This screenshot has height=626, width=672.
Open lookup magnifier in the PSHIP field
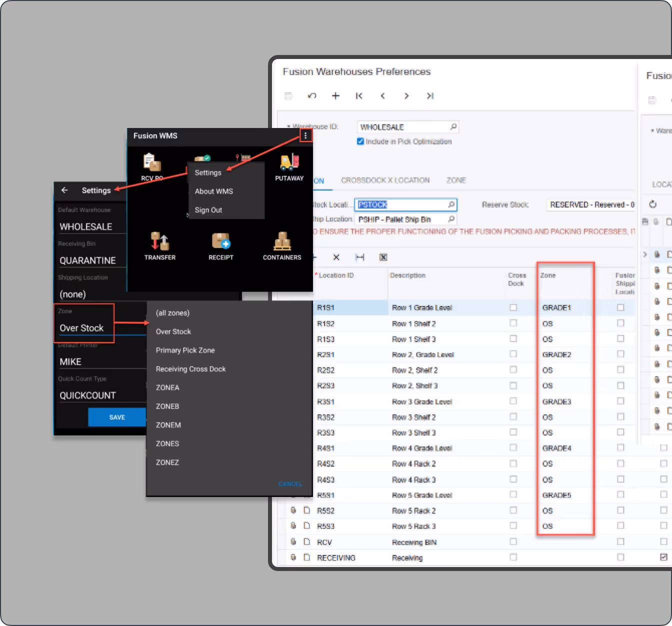coord(451,219)
